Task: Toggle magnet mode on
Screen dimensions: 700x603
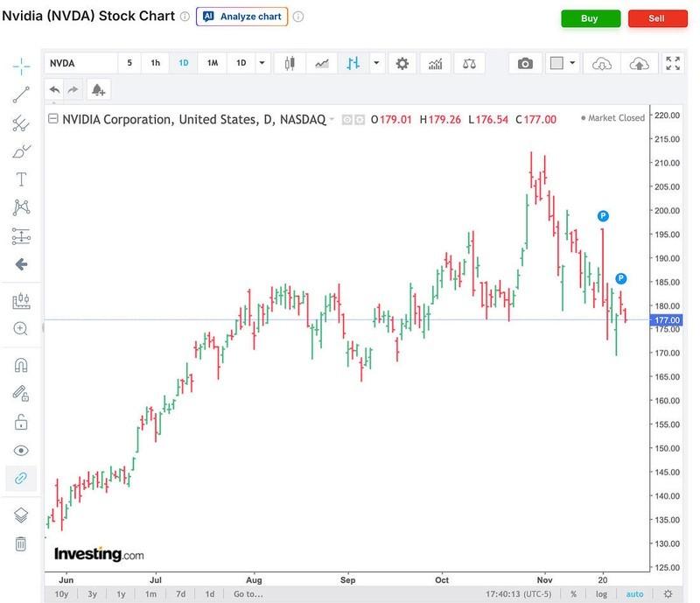Action: tap(21, 365)
